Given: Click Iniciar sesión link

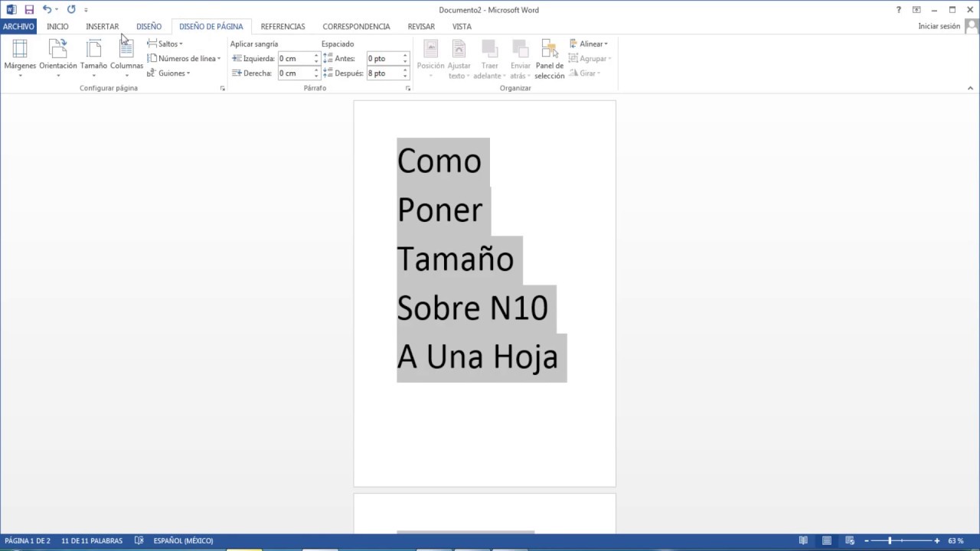Looking at the screenshot, I should pyautogui.click(x=939, y=26).
